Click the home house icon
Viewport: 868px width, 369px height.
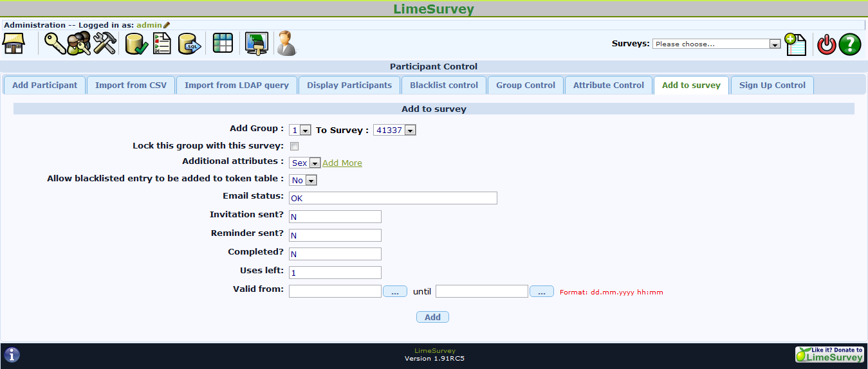pos(13,44)
